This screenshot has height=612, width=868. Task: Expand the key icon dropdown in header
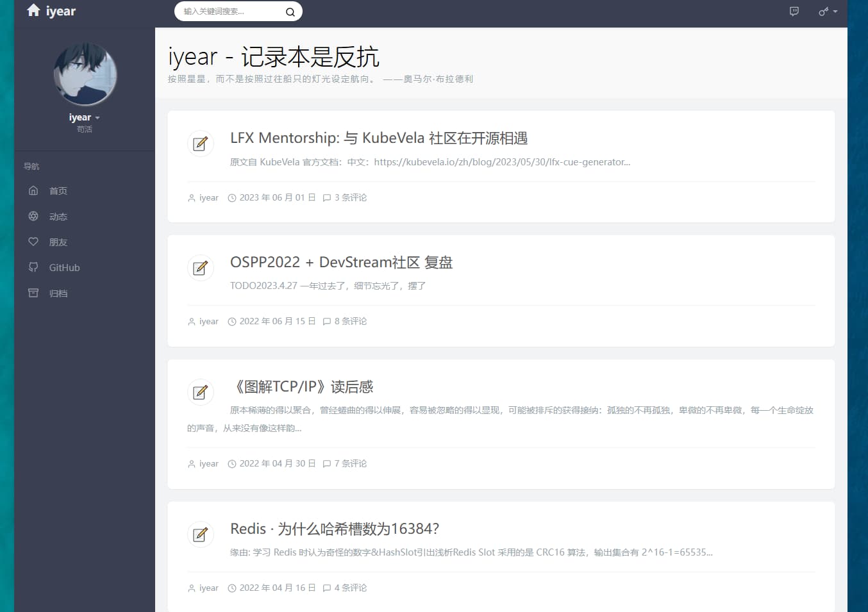coord(828,12)
